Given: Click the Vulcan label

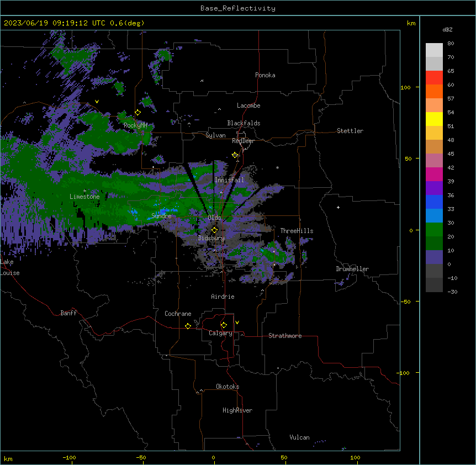Looking at the screenshot, I should click(300, 437).
